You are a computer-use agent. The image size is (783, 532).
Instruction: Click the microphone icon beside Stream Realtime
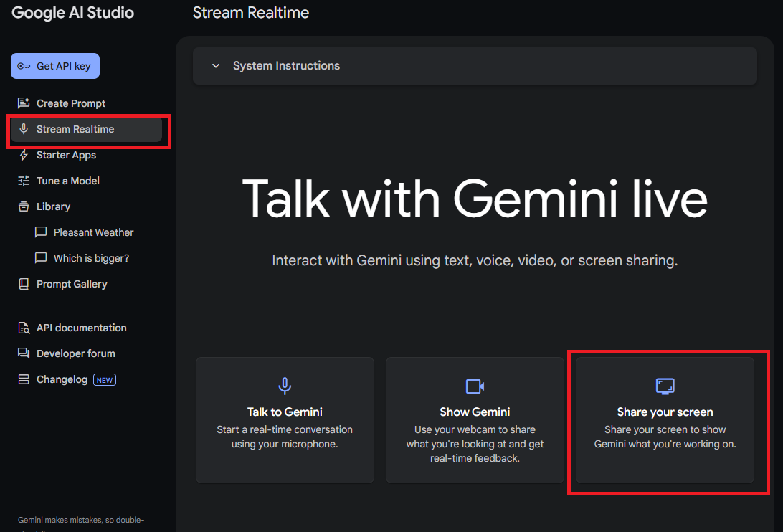pos(24,129)
